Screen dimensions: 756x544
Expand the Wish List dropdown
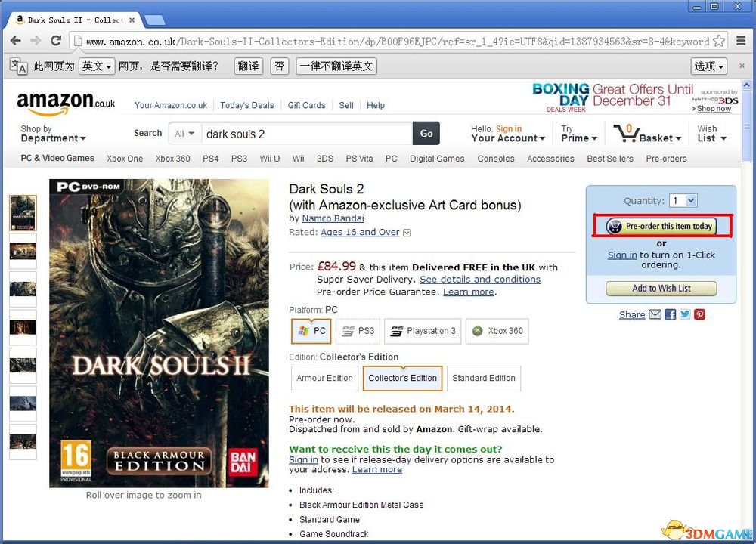click(711, 134)
